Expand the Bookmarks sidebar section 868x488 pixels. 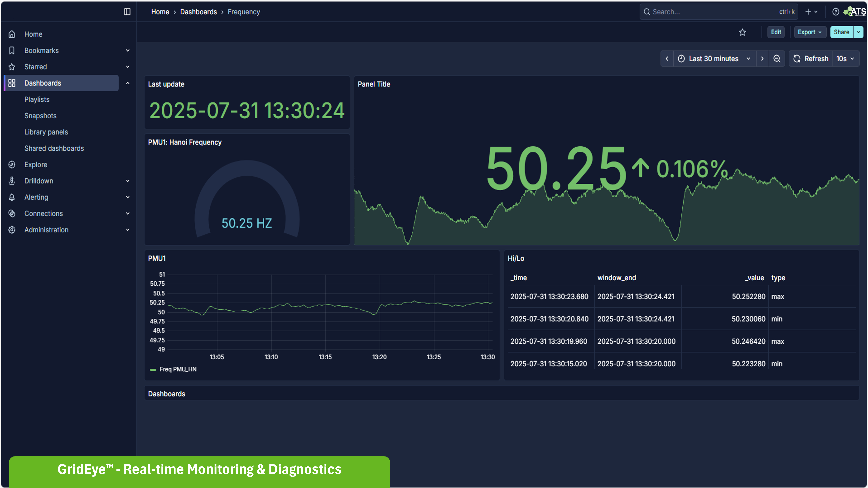(128, 50)
